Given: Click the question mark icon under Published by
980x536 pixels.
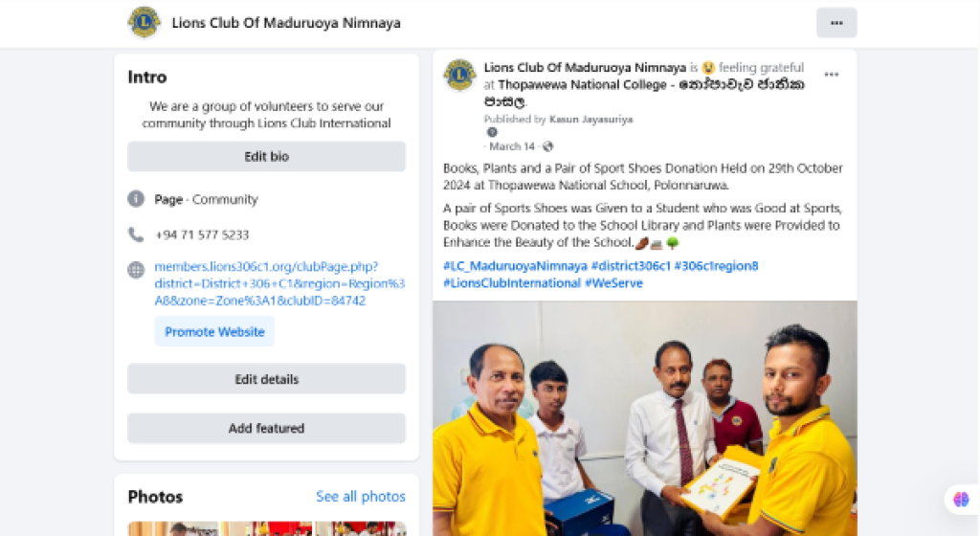Looking at the screenshot, I should tap(493, 132).
